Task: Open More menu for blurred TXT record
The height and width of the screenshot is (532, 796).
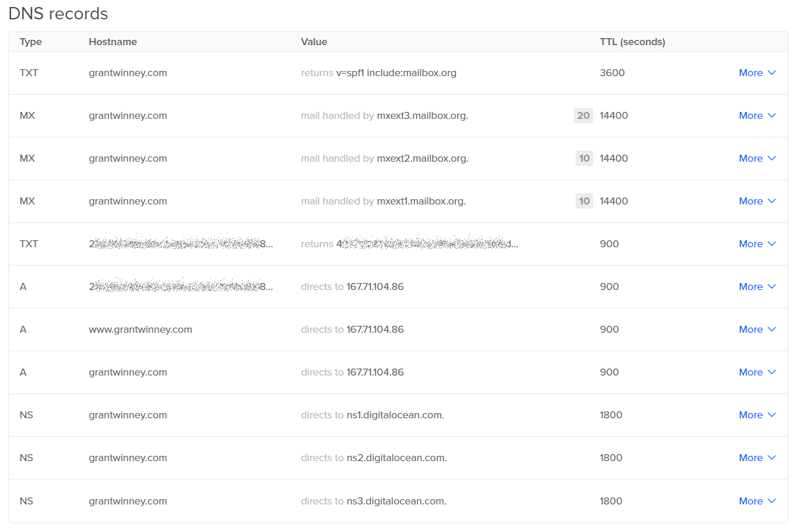Action: pos(757,244)
